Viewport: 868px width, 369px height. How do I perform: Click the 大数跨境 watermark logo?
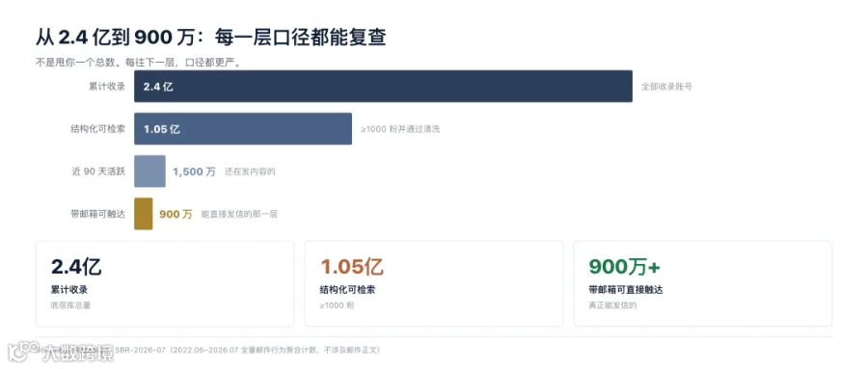tap(60, 353)
